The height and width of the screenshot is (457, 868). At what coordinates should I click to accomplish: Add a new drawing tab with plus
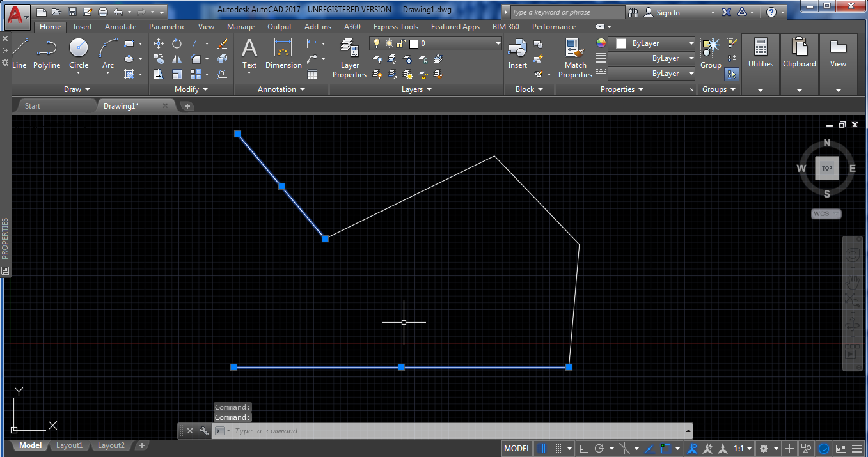[x=187, y=106]
